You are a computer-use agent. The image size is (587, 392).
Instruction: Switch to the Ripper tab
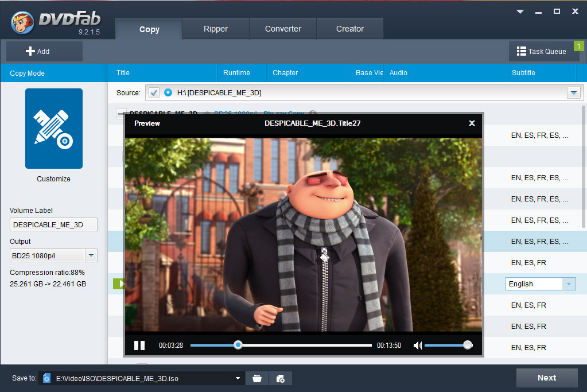(216, 29)
